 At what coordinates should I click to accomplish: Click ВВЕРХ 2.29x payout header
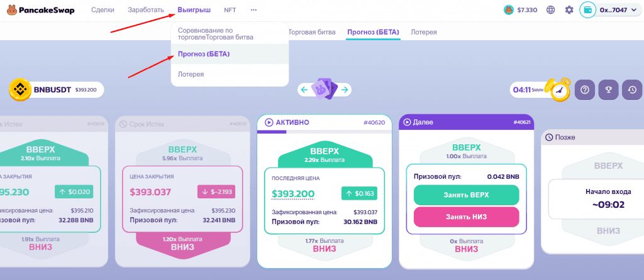324,154
